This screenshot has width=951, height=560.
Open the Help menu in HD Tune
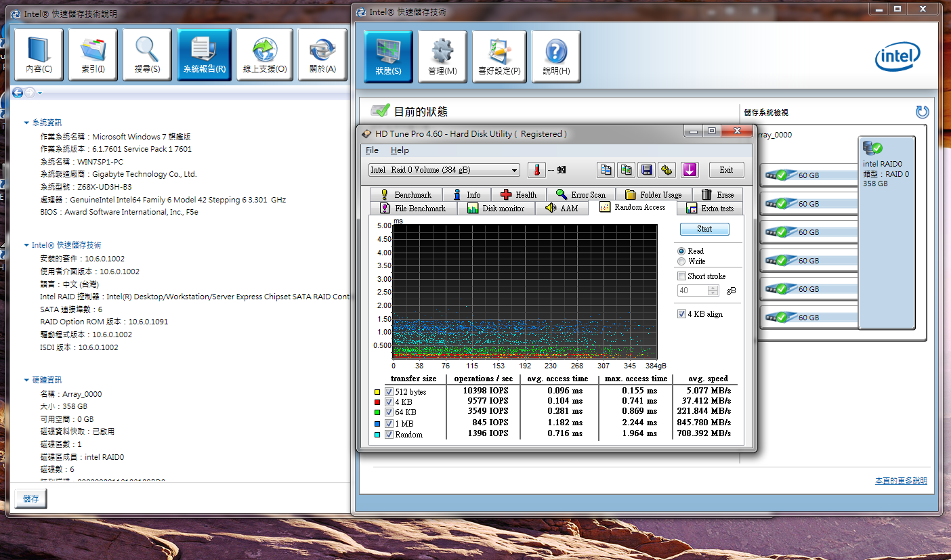(400, 150)
